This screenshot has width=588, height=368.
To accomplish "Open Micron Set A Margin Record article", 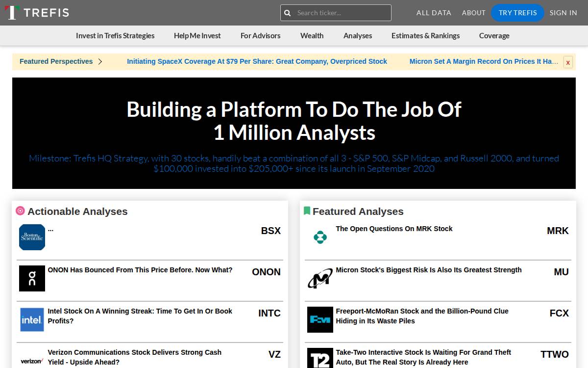I will coord(484,61).
